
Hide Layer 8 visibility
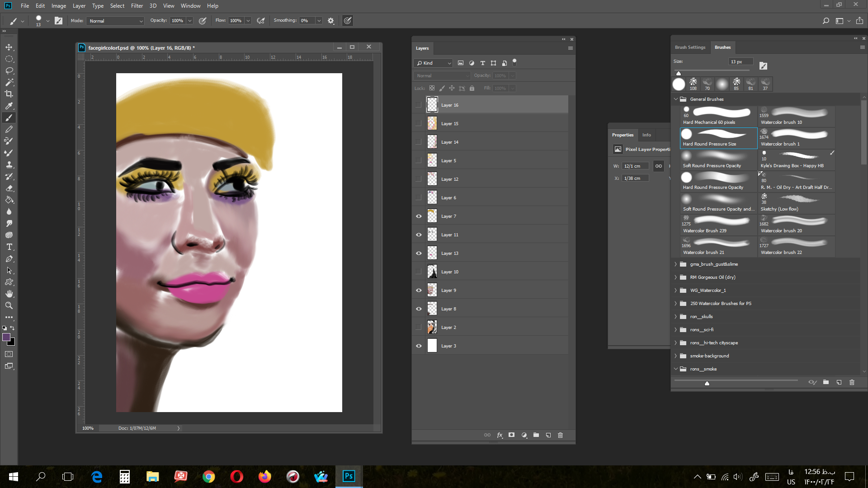click(x=419, y=309)
